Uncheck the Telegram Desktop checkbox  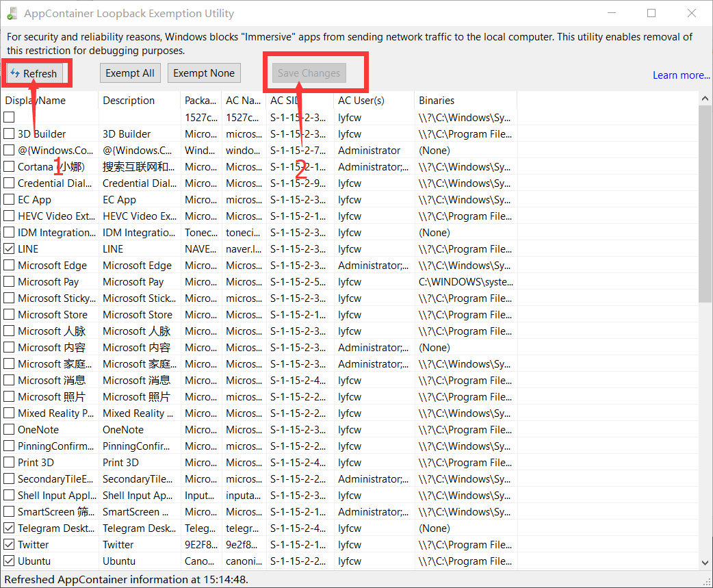coord(9,528)
